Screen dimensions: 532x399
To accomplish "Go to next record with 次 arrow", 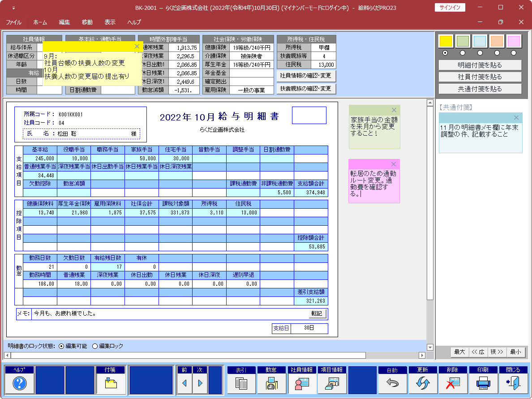I will click(200, 383).
